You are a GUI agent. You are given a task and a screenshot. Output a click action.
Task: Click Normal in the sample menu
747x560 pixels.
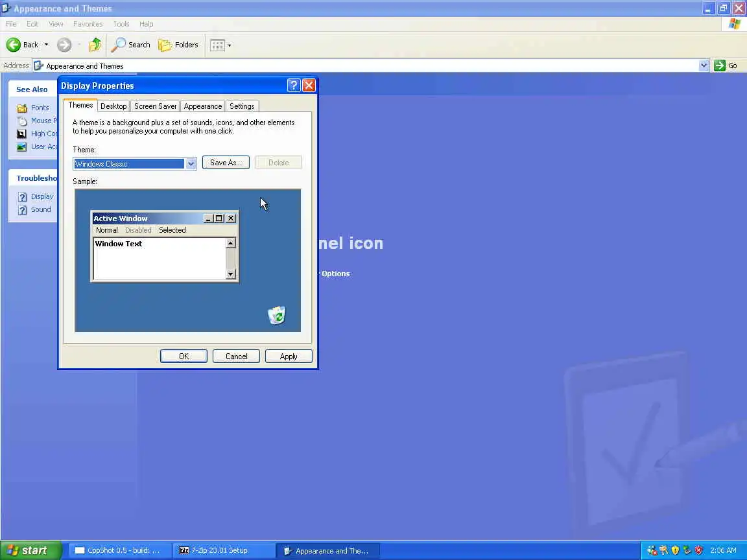pyautogui.click(x=107, y=230)
